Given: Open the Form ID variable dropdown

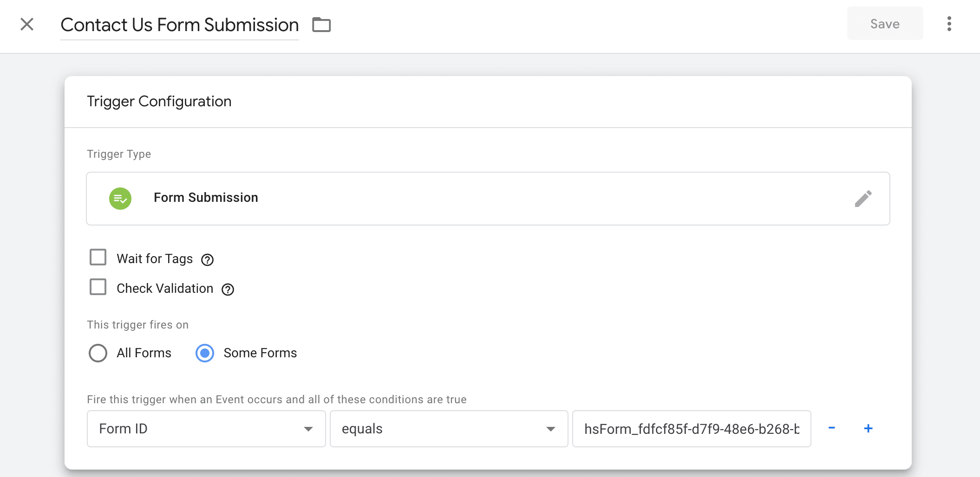Looking at the screenshot, I should (206, 428).
